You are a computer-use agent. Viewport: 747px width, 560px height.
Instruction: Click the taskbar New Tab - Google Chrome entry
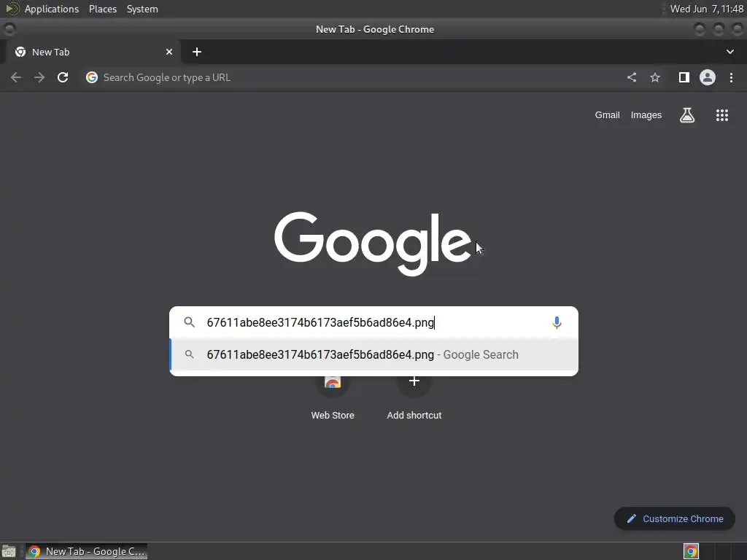86,551
